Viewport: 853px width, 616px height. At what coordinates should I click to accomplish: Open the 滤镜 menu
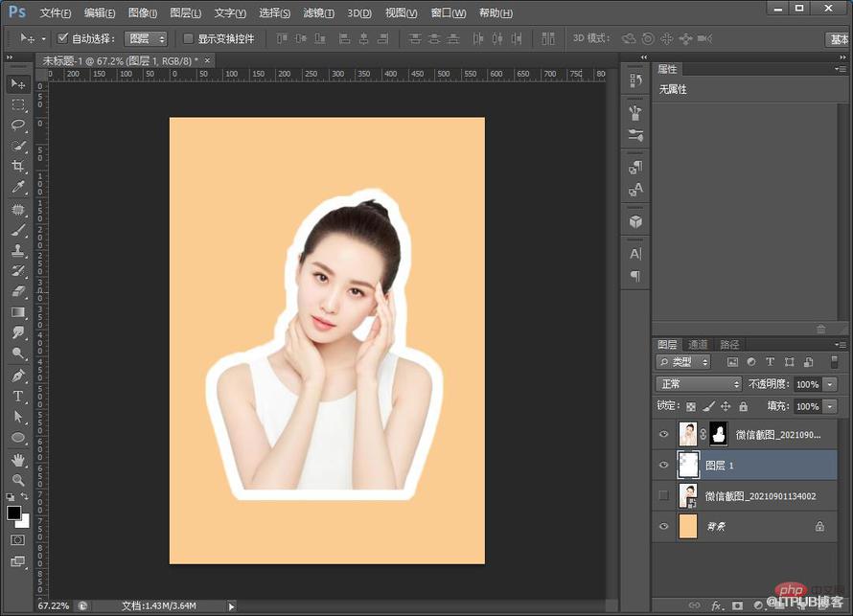pos(319,12)
